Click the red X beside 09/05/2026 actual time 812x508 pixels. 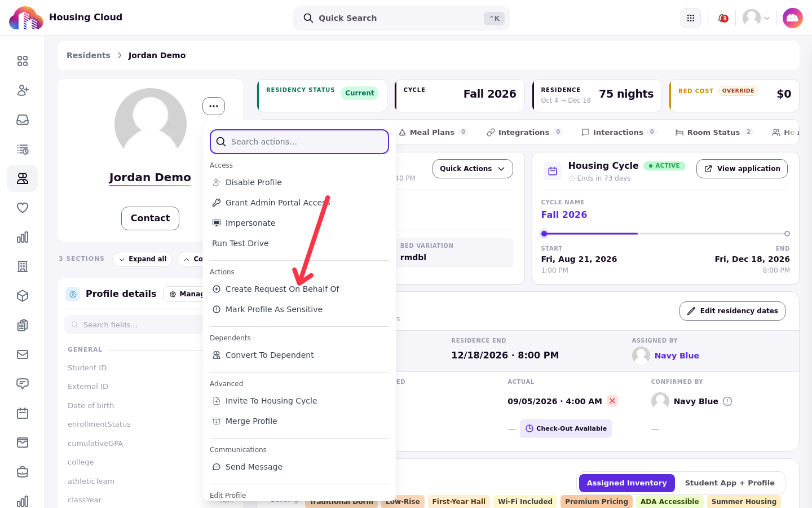(612, 401)
